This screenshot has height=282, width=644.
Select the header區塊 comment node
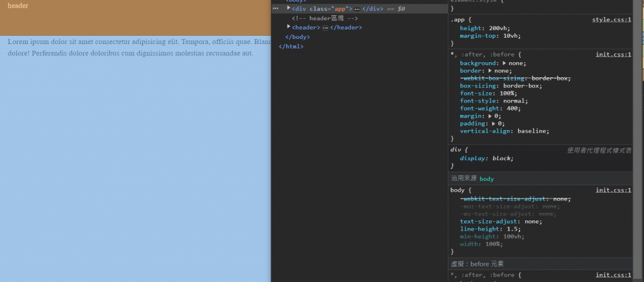point(325,18)
